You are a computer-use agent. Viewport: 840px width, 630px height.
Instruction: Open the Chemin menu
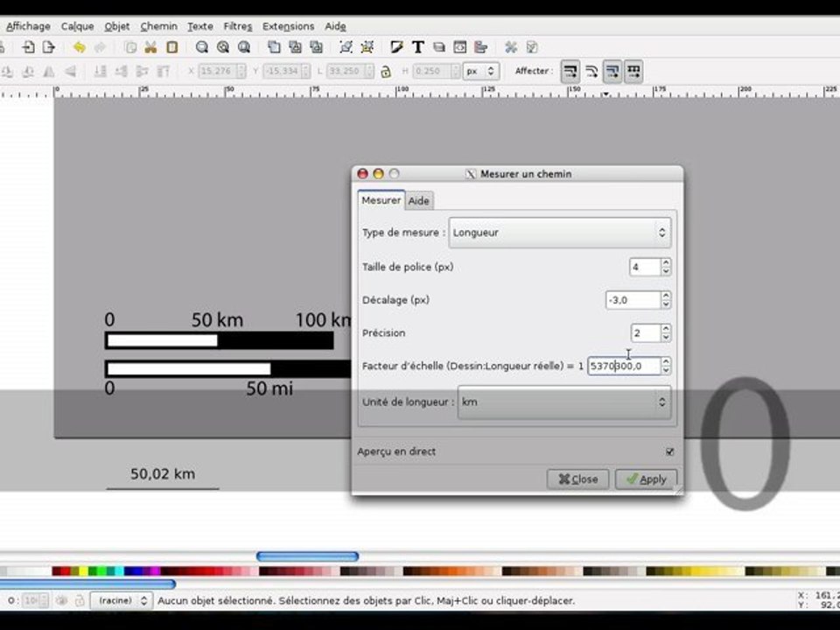[158, 26]
